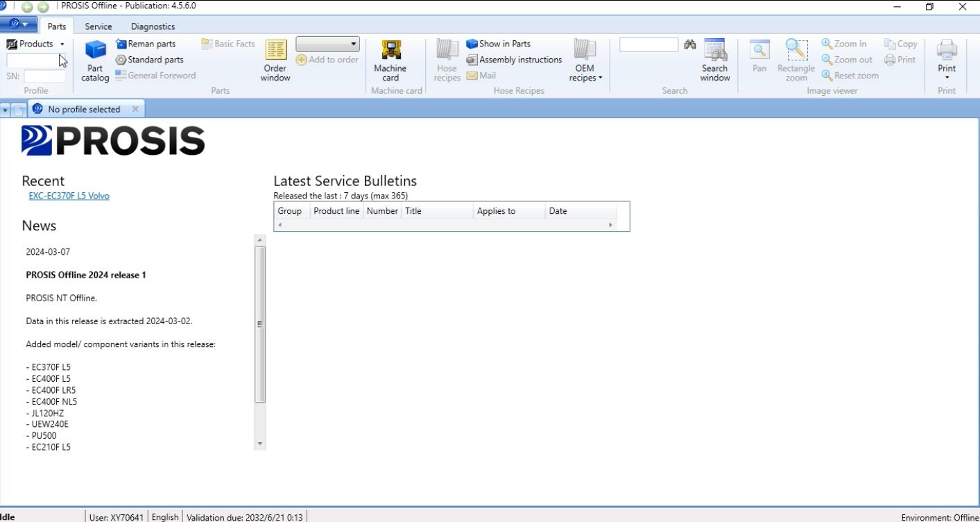Sort by Date column header

click(x=581, y=211)
